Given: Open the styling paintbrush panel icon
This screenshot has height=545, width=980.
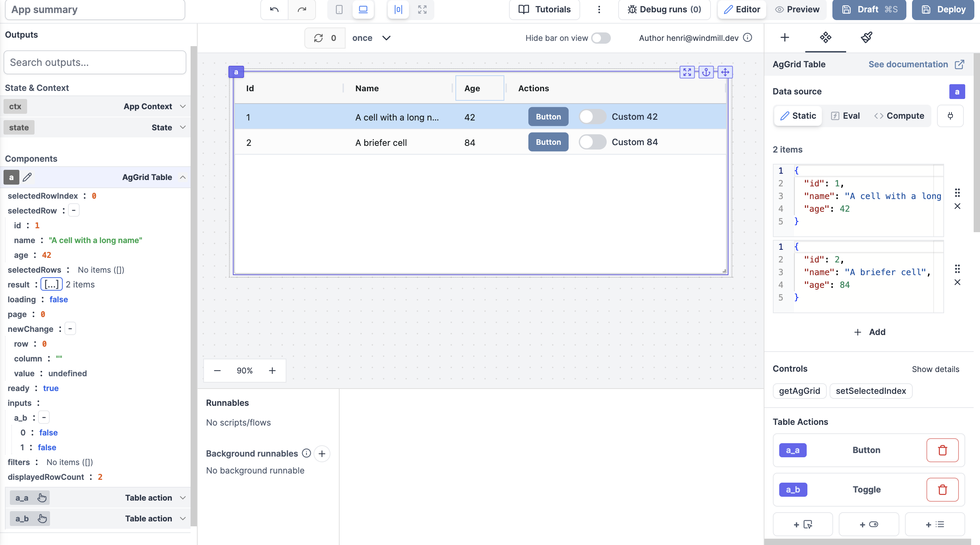Looking at the screenshot, I should coord(866,37).
